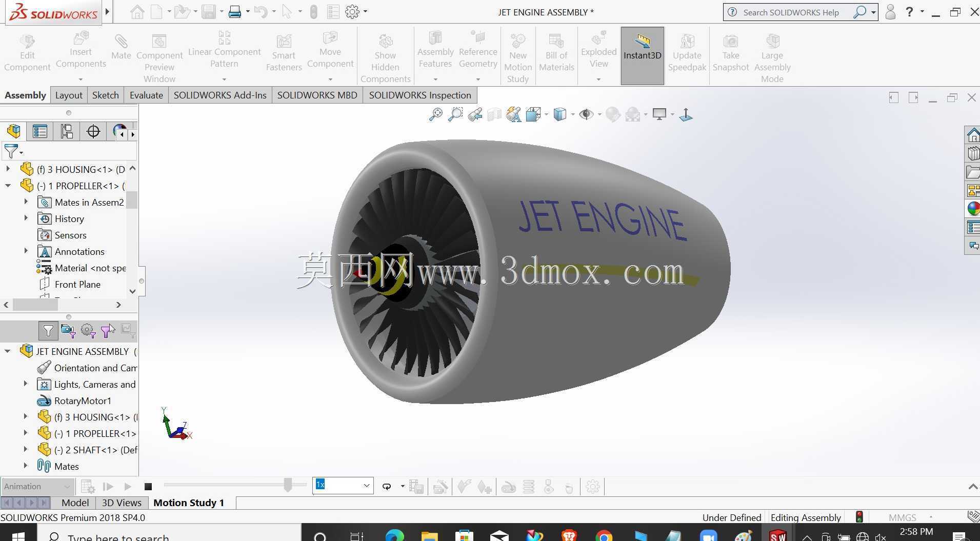Stop the animation playback
This screenshot has width=980, height=541.
148,486
